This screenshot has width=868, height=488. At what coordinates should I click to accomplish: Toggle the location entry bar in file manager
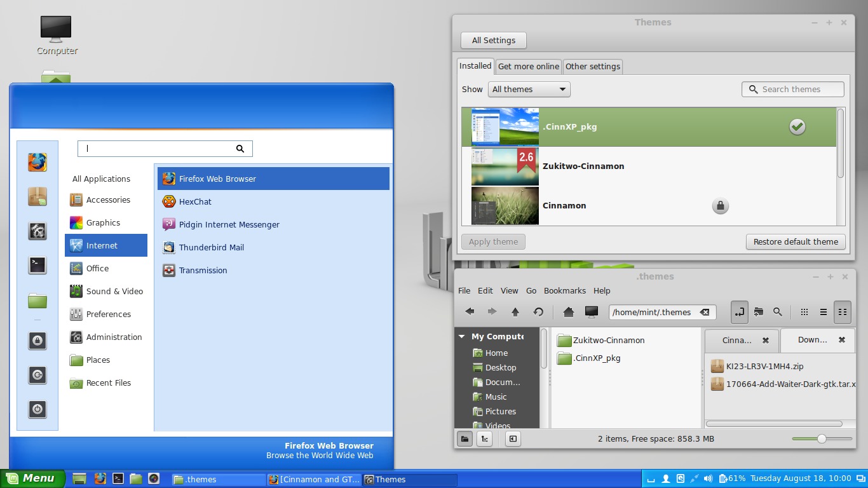click(x=739, y=312)
